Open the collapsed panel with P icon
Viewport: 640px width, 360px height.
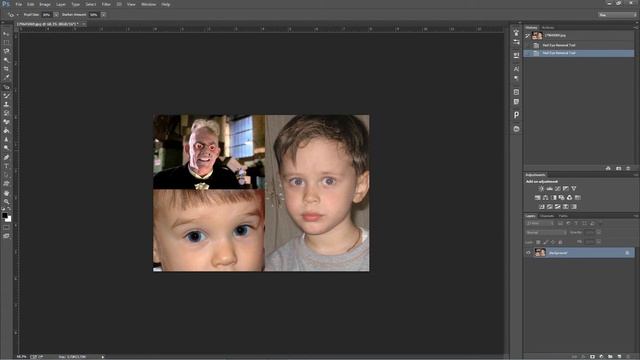click(x=516, y=115)
